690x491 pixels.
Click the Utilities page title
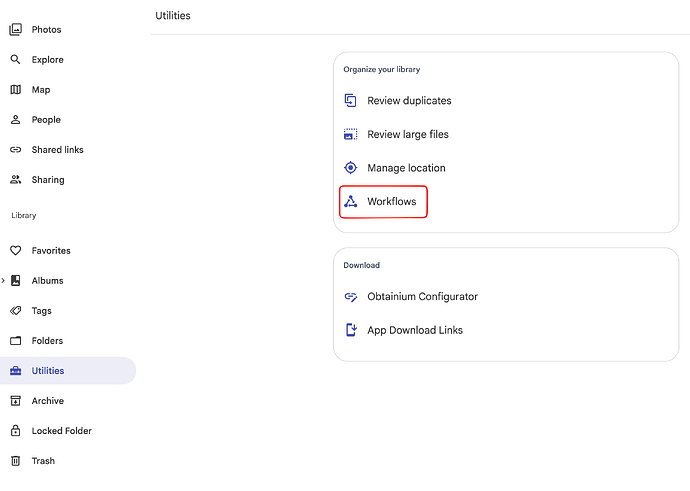tap(173, 15)
